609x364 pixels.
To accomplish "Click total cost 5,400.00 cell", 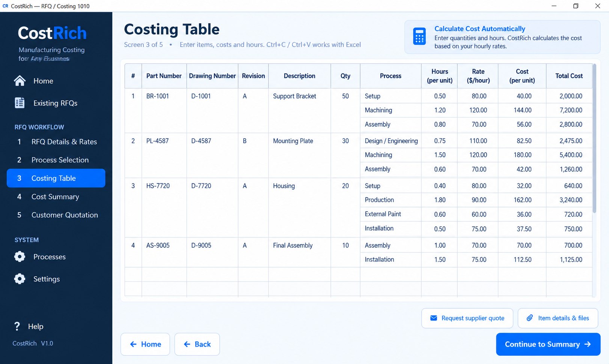I will 569,155.
